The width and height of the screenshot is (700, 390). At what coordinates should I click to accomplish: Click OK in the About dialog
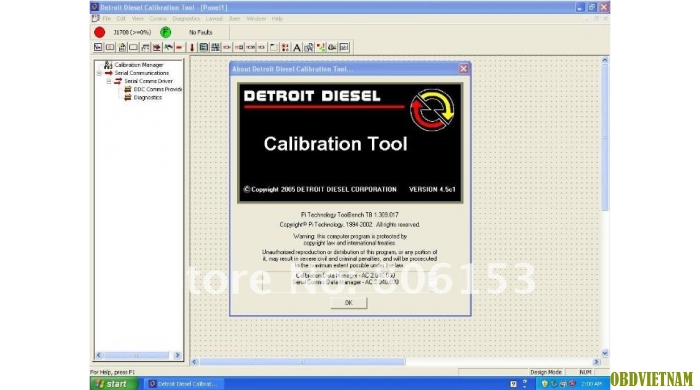349,303
